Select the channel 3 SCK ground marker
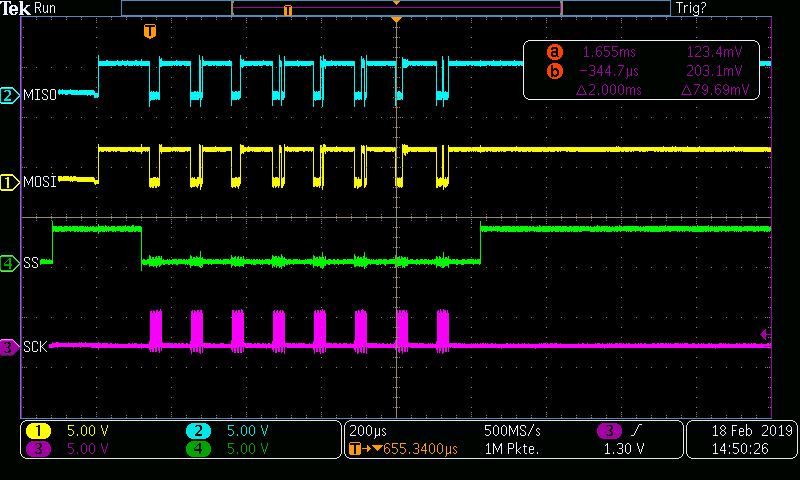 coord(9,347)
